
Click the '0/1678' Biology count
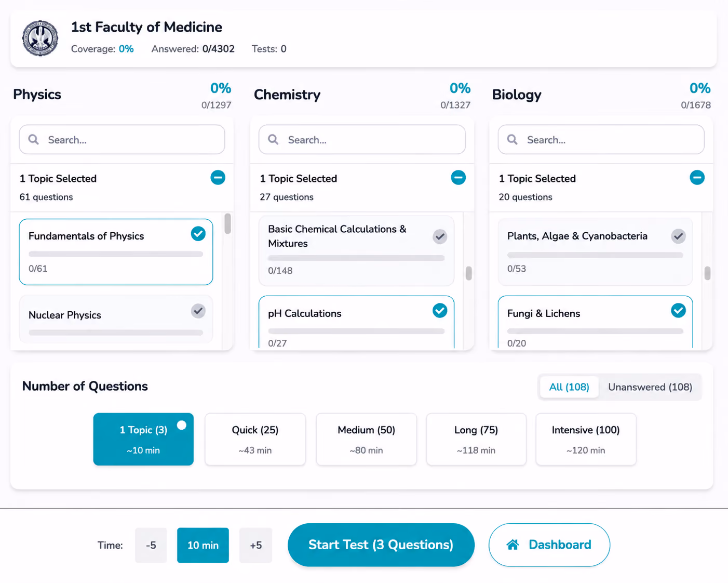point(696,105)
